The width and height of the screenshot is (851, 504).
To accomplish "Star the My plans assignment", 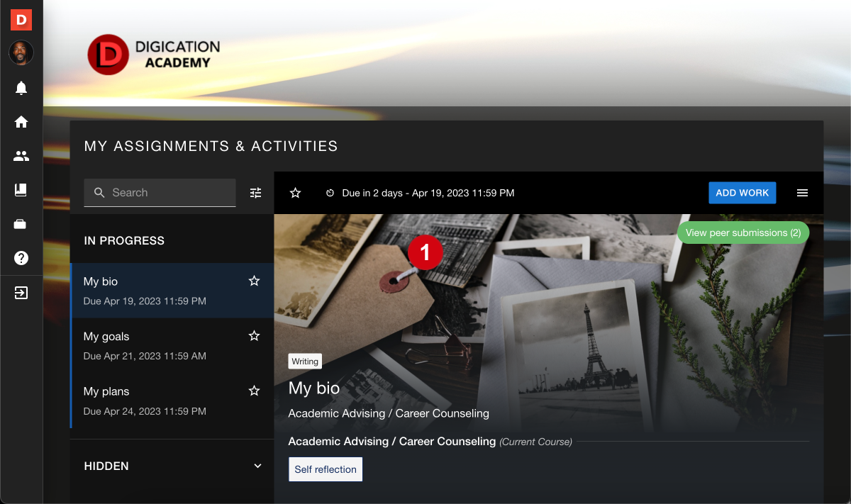I will click(255, 391).
